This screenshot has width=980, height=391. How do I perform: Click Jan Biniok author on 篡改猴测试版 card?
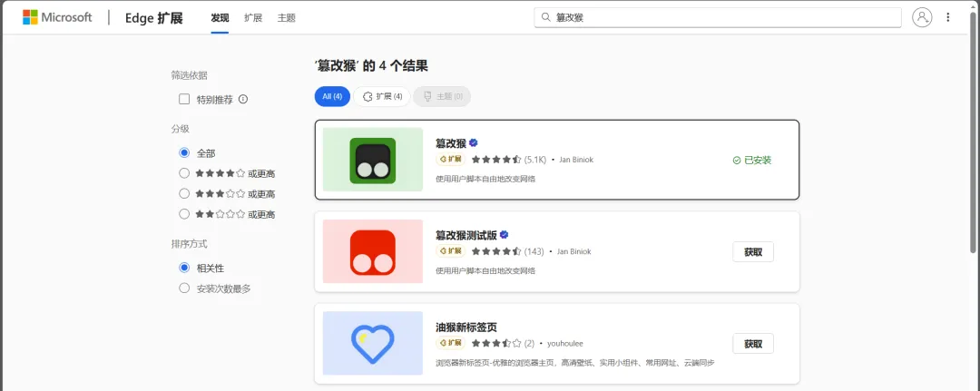click(x=573, y=251)
